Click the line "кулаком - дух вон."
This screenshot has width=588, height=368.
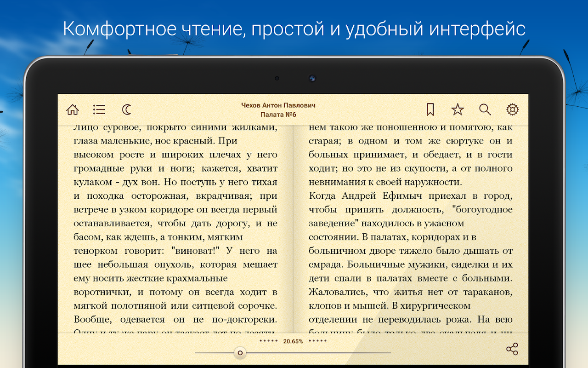point(117,182)
